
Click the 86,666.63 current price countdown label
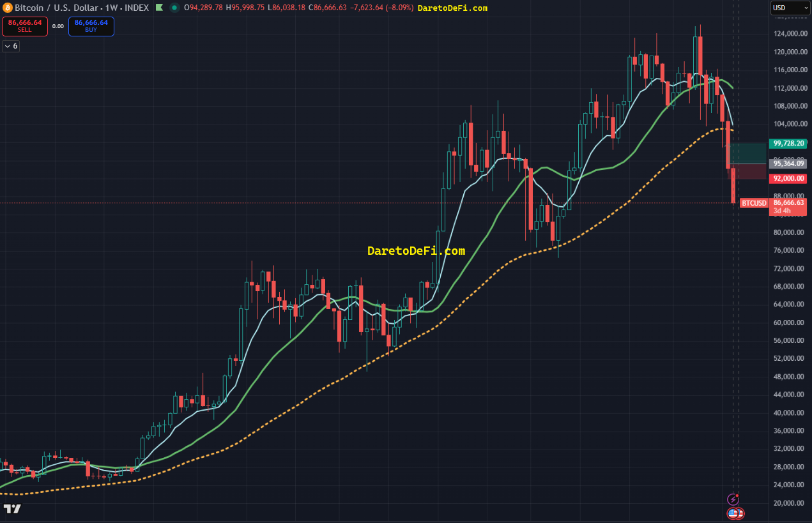click(x=787, y=206)
